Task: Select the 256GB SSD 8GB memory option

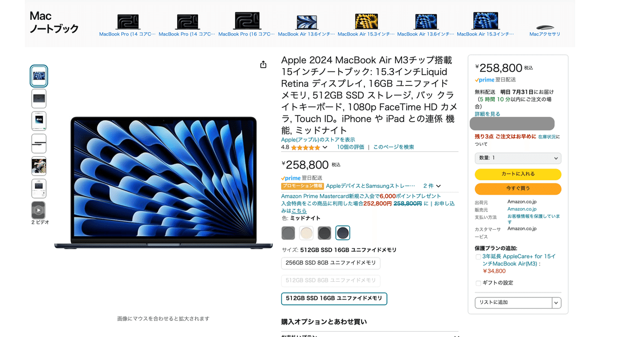Action: pos(331,263)
